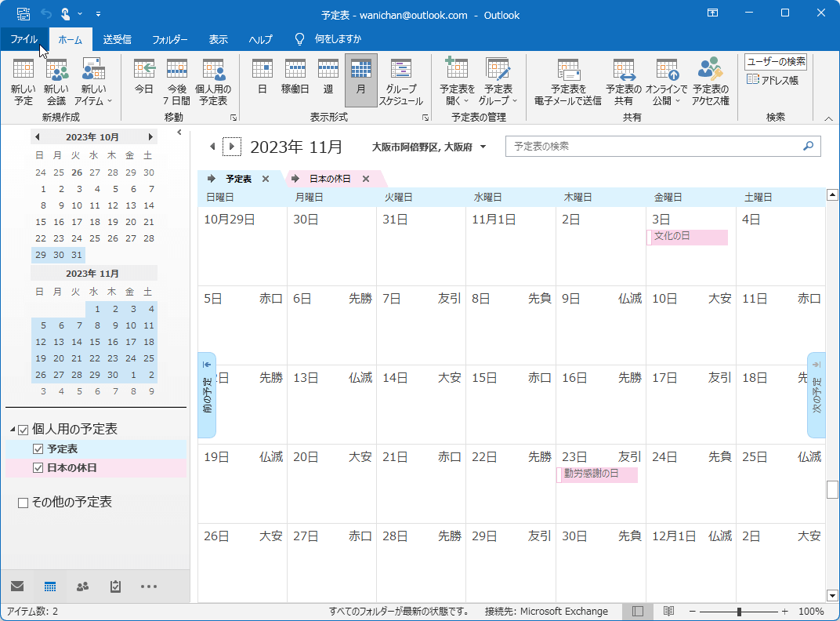Image resolution: width=840 pixels, height=621 pixels.
Task: Click 次の予定 side button
Action: point(816,395)
